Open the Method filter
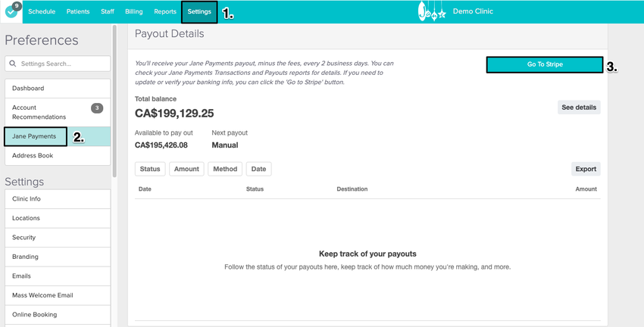The height and width of the screenshot is (327, 644). 225,169
